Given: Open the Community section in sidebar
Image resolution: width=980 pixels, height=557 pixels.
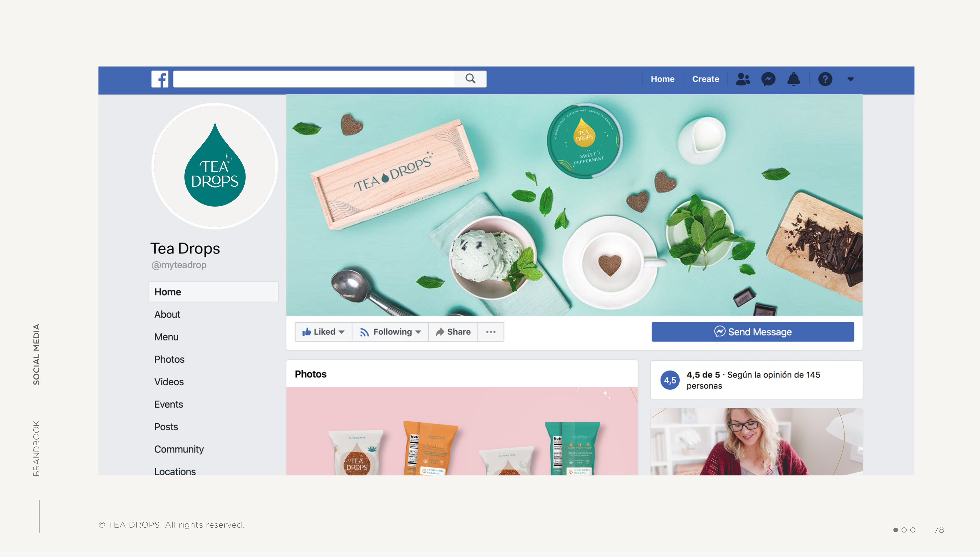Looking at the screenshot, I should click(x=179, y=449).
